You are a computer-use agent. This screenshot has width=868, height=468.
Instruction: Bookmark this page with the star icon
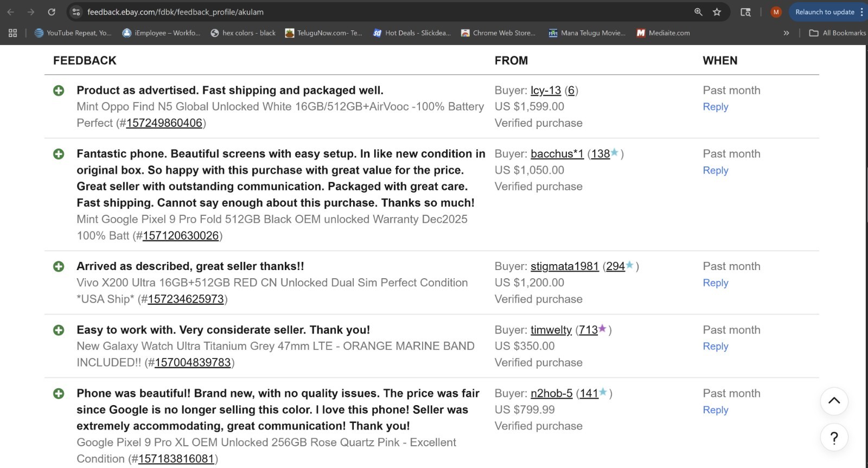pyautogui.click(x=717, y=12)
